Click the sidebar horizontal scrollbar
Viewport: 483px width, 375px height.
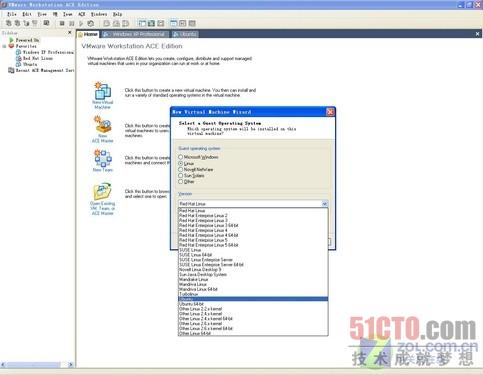(37, 365)
